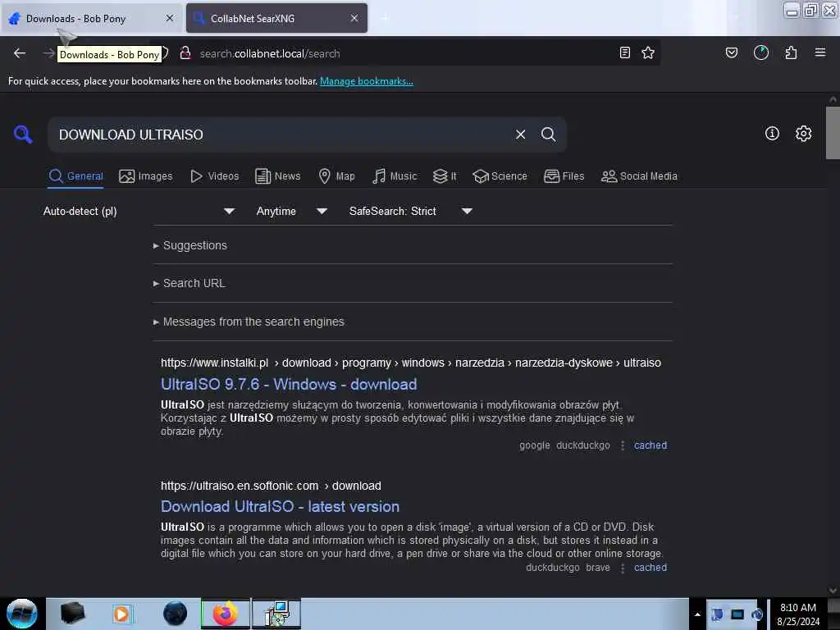Close the Downloads - Bob Pony tab
This screenshot has height=630, width=840.
[169, 18]
